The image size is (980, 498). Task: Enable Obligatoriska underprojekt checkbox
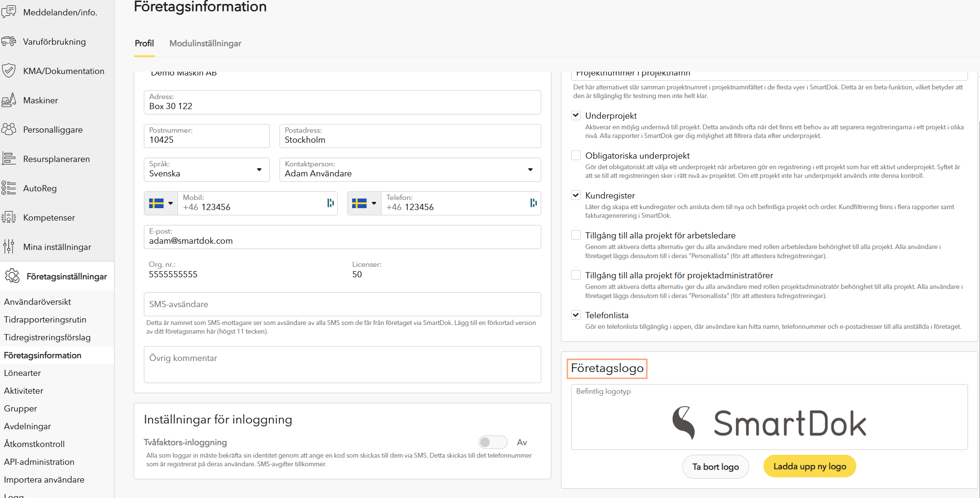pos(575,155)
